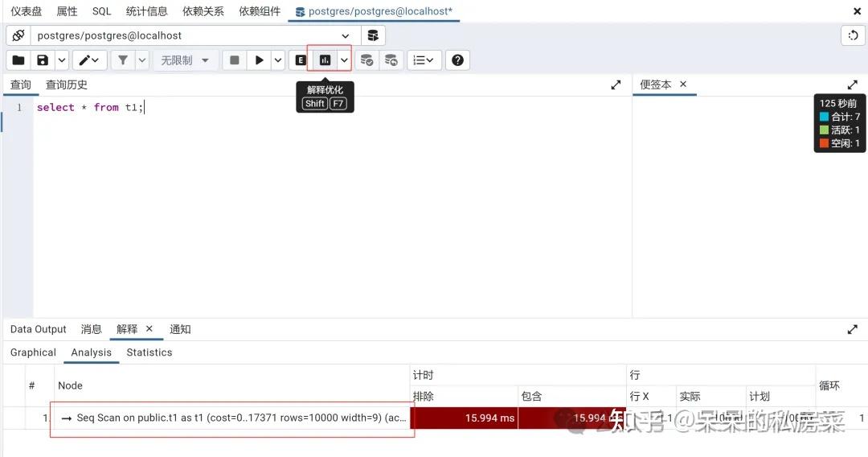The width and height of the screenshot is (868, 457).
Task: Expand the filter options dropdown arrow
Action: [142, 60]
